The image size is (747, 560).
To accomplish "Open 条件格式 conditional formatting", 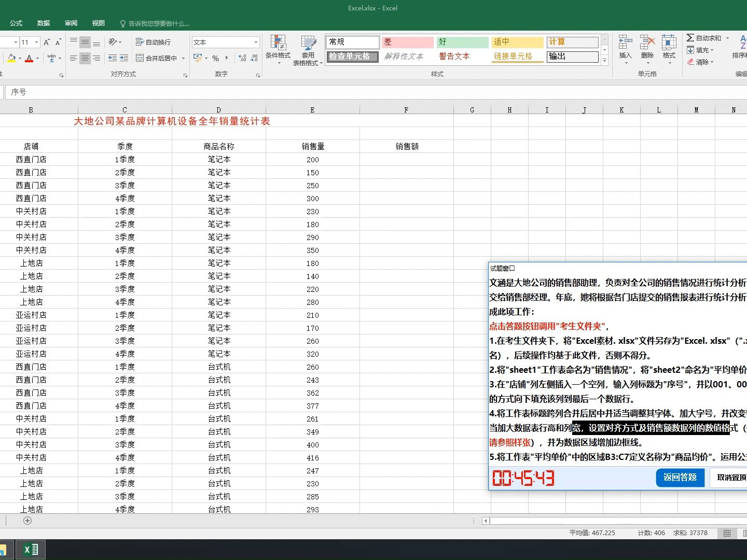I will (278, 50).
